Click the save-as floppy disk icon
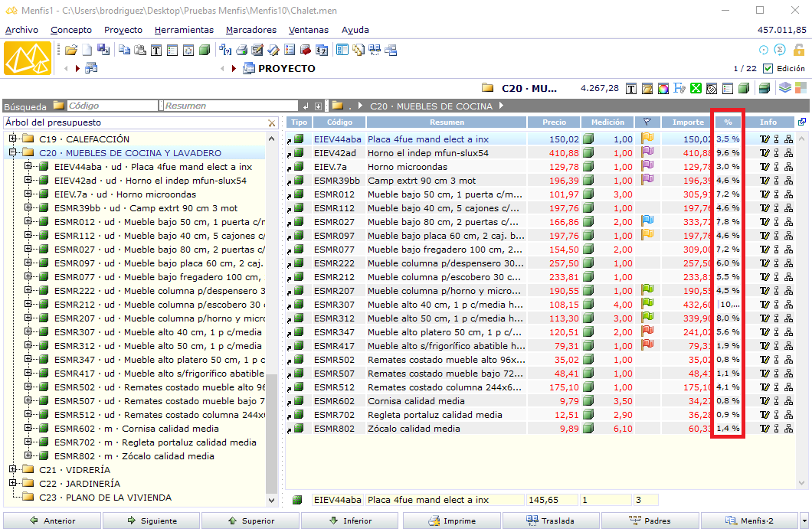The width and height of the screenshot is (812, 532). coord(103,50)
